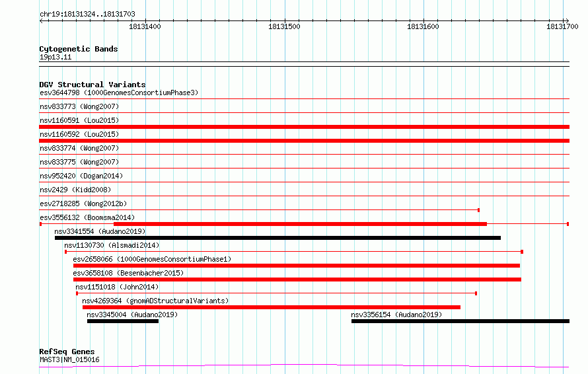Open variant nsv833775 (Wong2007)
The image size is (588, 374).
(79, 162)
